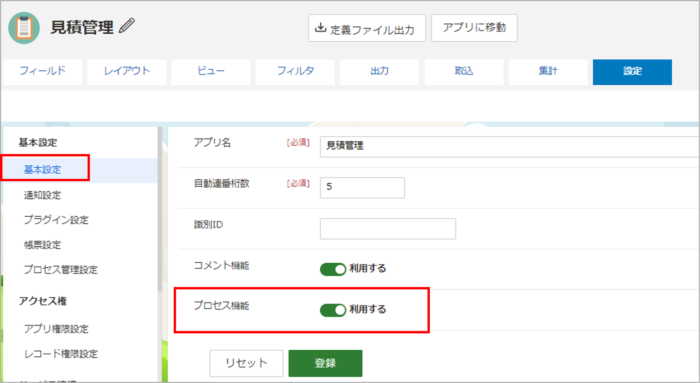The image size is (700, 383).
Task: Click the pencil edit icon beside 見積管理
Action: click(127, 26)
